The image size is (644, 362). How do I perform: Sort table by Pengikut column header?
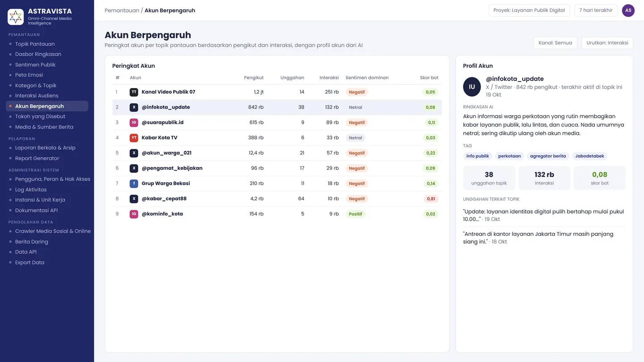coord(254,78)
